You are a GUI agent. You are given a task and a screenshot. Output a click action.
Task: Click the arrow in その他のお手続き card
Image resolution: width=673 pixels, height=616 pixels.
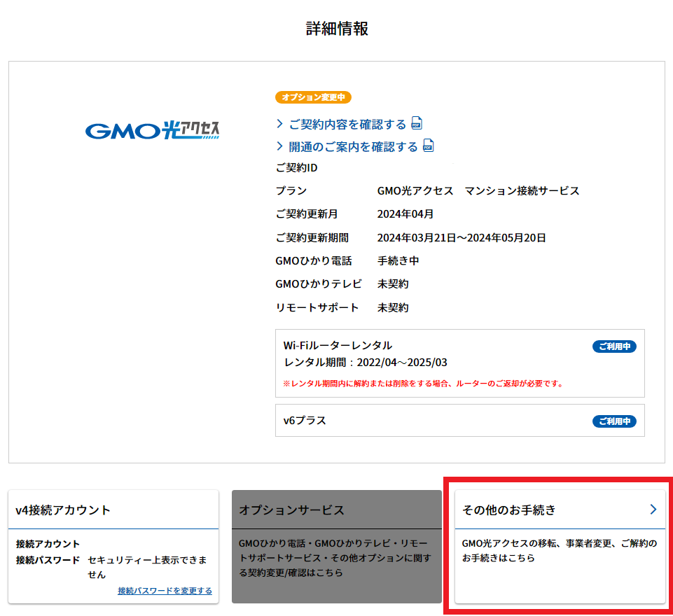[653, 510]
